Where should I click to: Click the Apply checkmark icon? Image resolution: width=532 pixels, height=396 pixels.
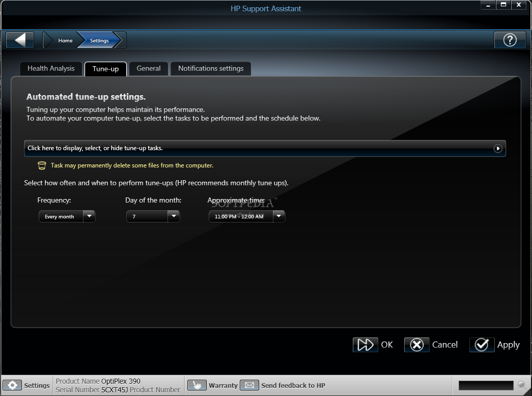pyautogui.click(x=482, y=345)
